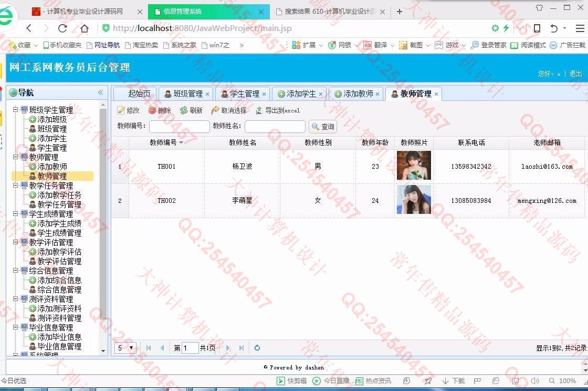588x391 pixels.
Task: Collapse the 教师管理 tree node
Action: tap(15, 157)
